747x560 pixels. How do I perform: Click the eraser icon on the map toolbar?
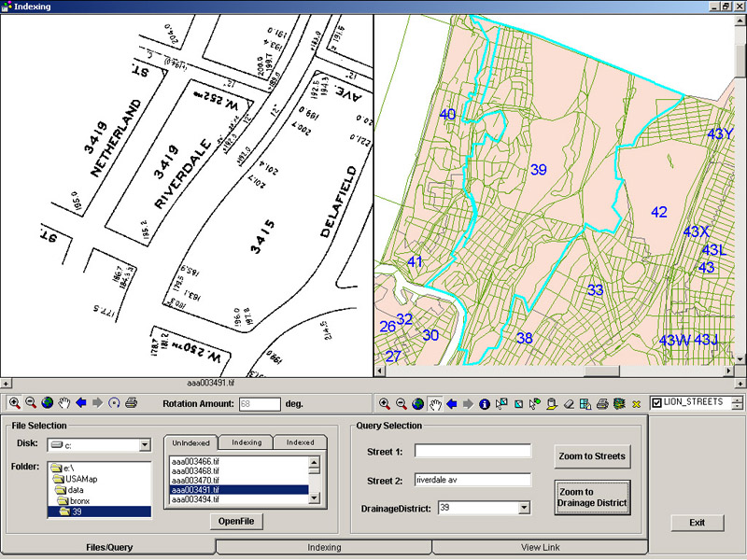coord(568,404)
